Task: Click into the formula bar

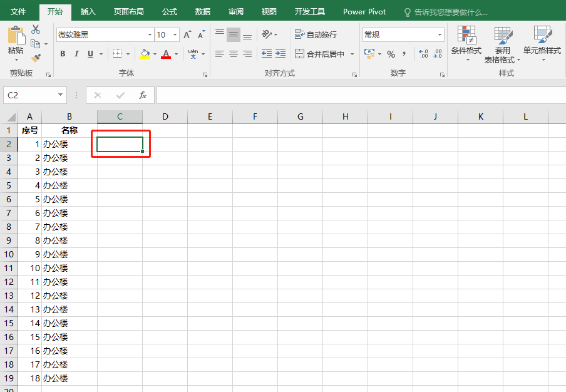Action: point(361,95)
